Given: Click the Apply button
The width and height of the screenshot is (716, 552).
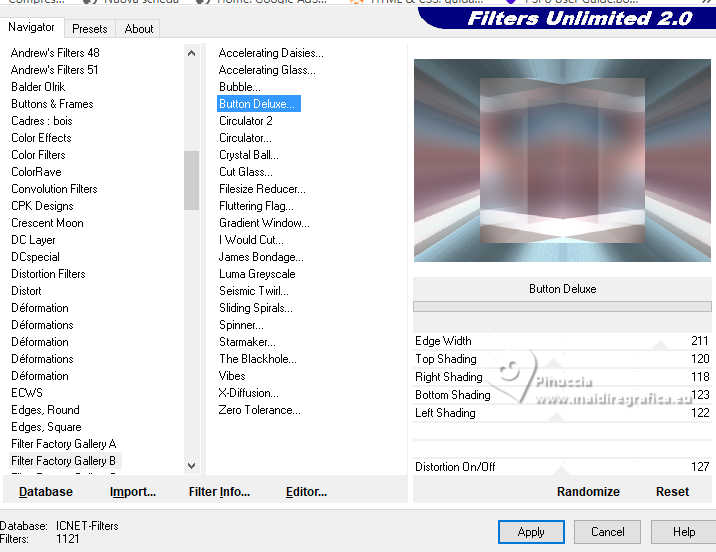Looking at the screenshot, I should 531,532.
